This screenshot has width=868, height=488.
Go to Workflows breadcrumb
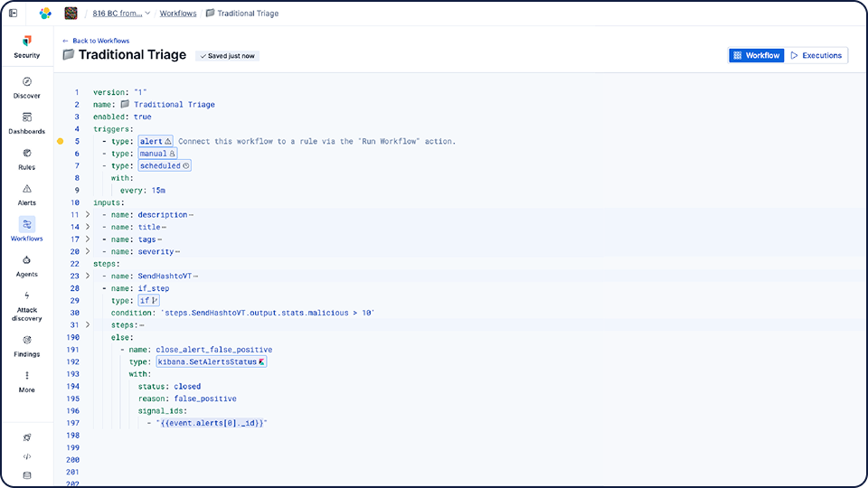tap(178, 14)
